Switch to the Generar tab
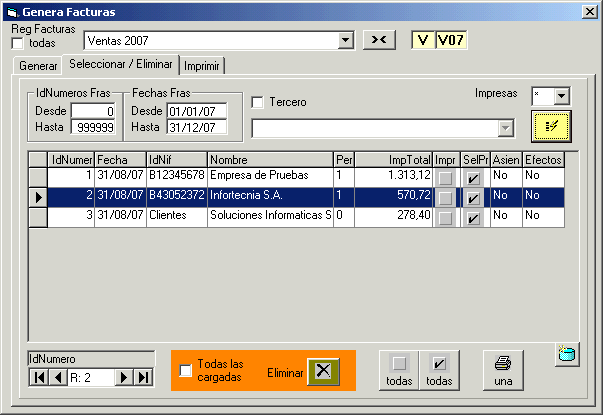The width and height of the screenshot is (603, 415). click(x=38, y=66)
